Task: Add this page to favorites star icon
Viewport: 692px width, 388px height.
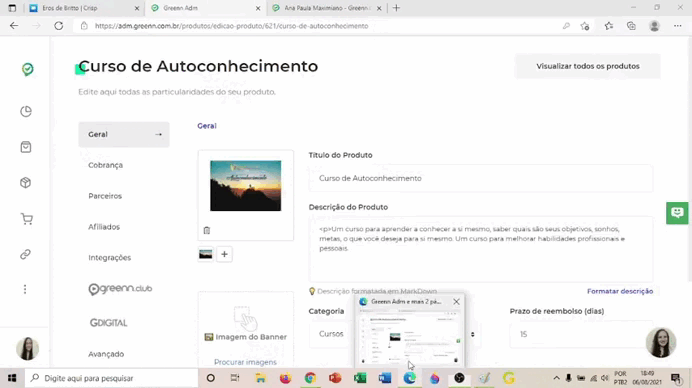Action: point(585,26)
